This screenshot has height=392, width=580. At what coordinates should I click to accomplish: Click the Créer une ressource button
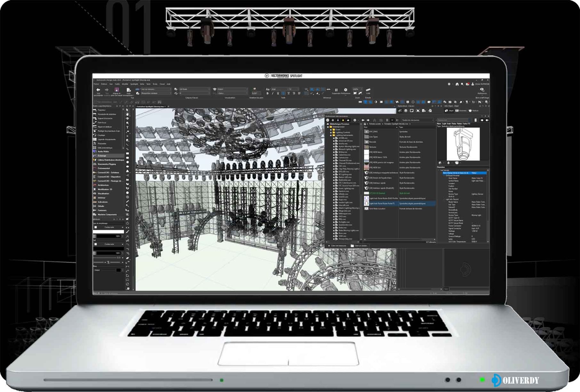click(337, 246)
